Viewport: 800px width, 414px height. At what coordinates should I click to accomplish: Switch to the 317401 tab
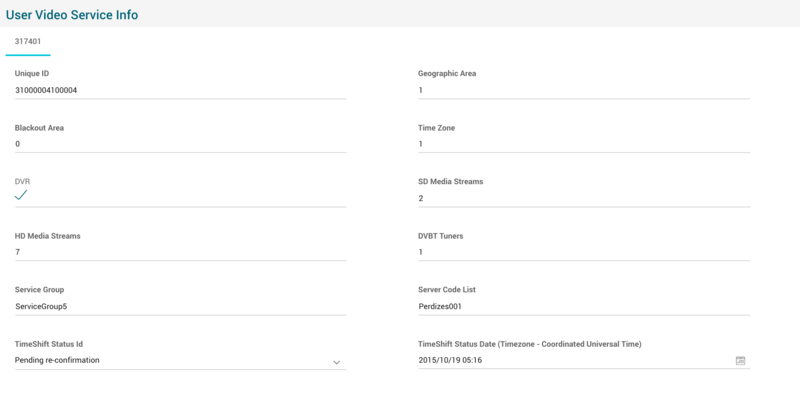pyautogui.click(x=28, y=41)
